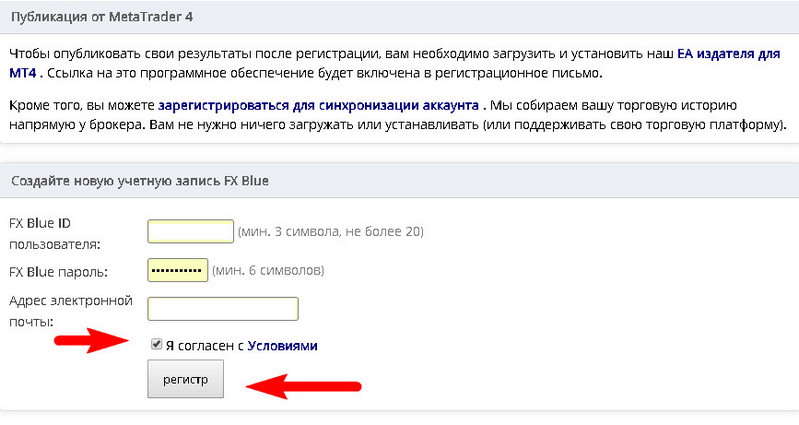The height and width of the screenshot is (425, 799).
Task: Open the Условиями terms link
Action: pyautogui.click(x=282, y=346)
